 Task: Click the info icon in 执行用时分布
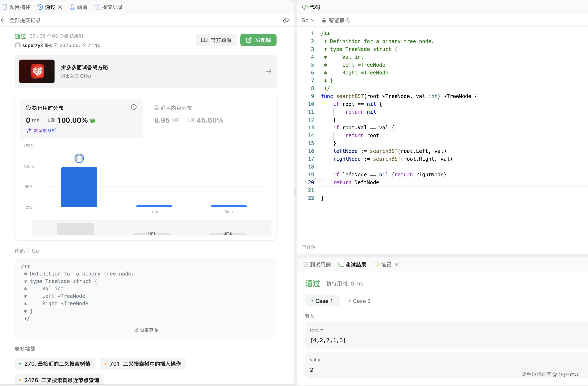pos(134,107)
